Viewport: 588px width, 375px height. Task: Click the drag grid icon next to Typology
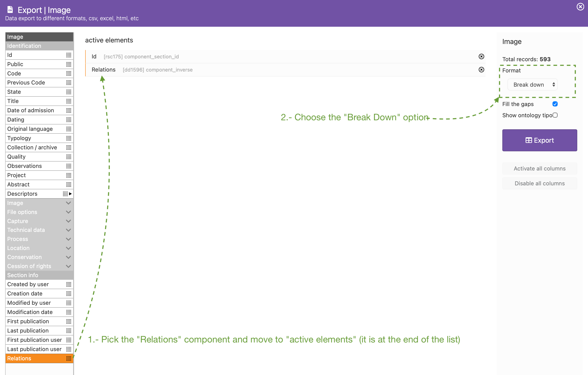69,138
